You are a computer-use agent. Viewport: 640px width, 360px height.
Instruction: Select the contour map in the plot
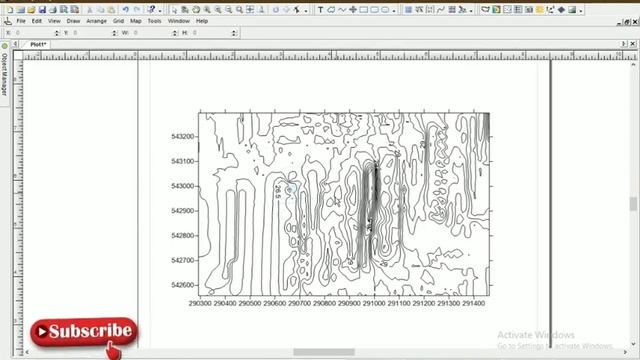pos(344,204)
